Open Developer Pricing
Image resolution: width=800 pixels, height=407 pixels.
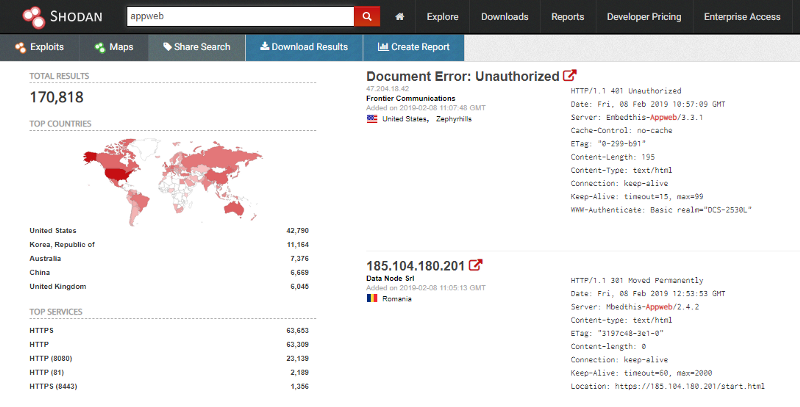coord(644,17)
